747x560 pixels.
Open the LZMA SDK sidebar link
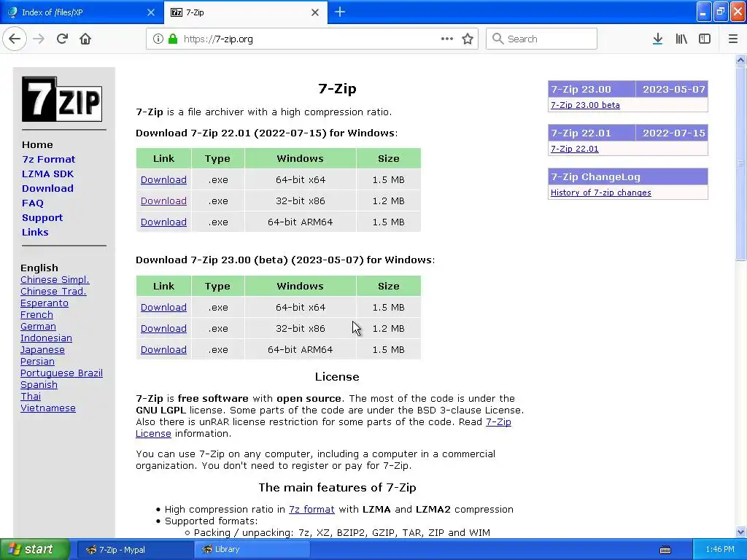pyautogui.click(x=47, y=174)
